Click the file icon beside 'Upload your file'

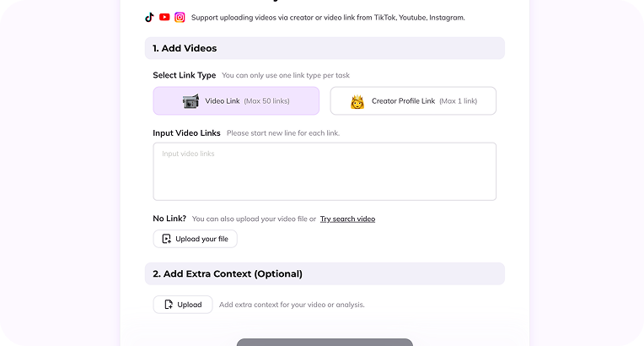point(167,239)
